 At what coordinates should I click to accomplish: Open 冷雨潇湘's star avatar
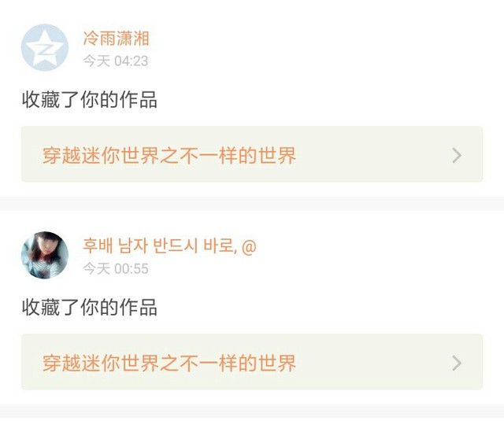click(45, 47)
